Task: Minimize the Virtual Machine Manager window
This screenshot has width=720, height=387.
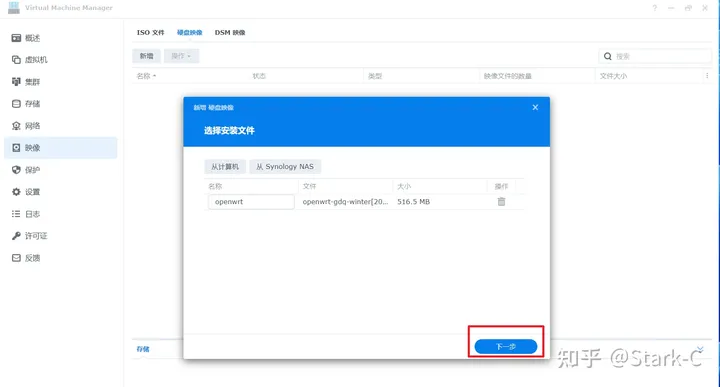Action: 671,8
